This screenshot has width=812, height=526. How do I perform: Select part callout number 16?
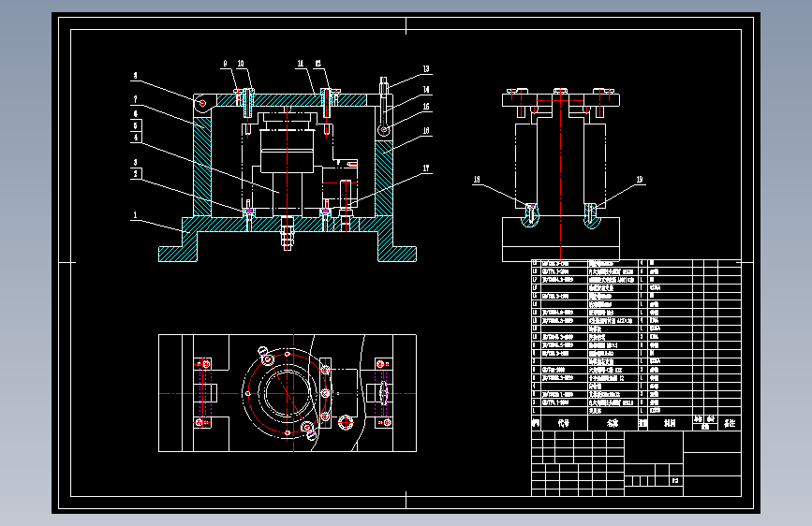(x=426, y=130)
